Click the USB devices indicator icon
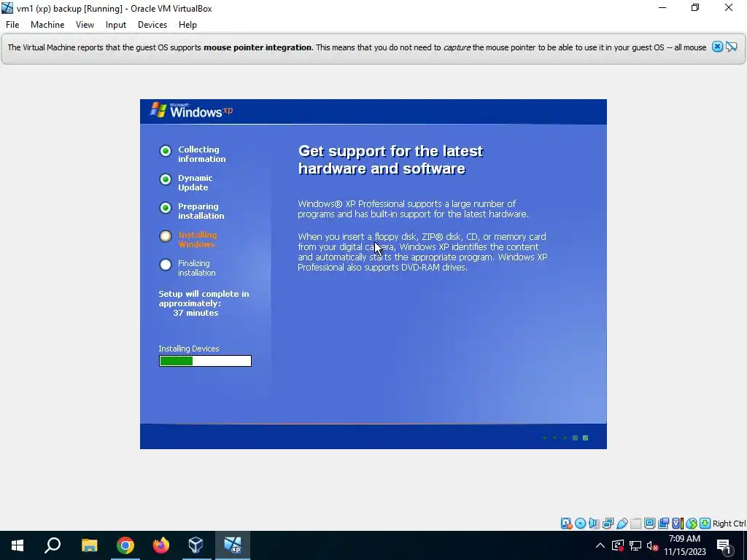The image size is (747, 560). [x=622, y=524]
